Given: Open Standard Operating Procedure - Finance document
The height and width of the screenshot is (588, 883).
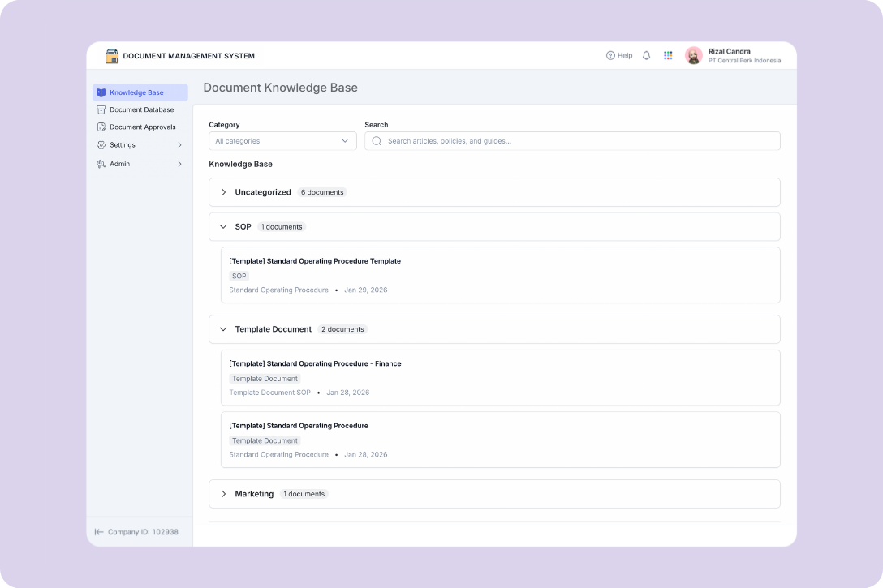Looking at the screenshot, I should pos(315,364).
